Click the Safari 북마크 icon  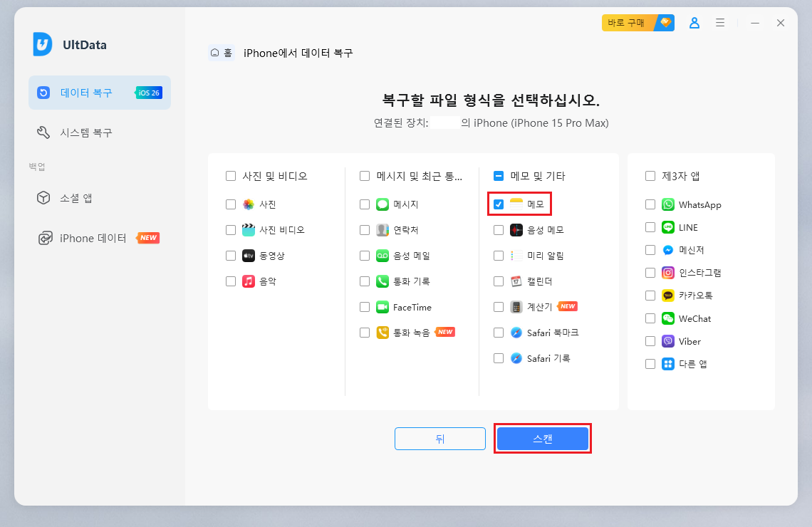click(x=515, y=332)
